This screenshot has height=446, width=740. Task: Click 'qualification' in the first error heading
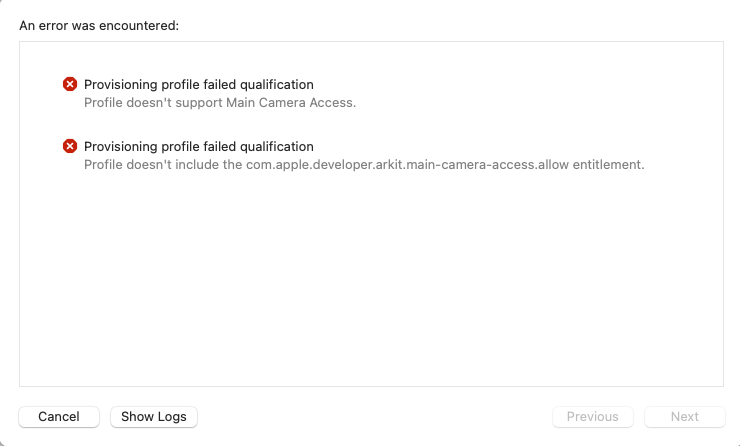pos(277,84)
